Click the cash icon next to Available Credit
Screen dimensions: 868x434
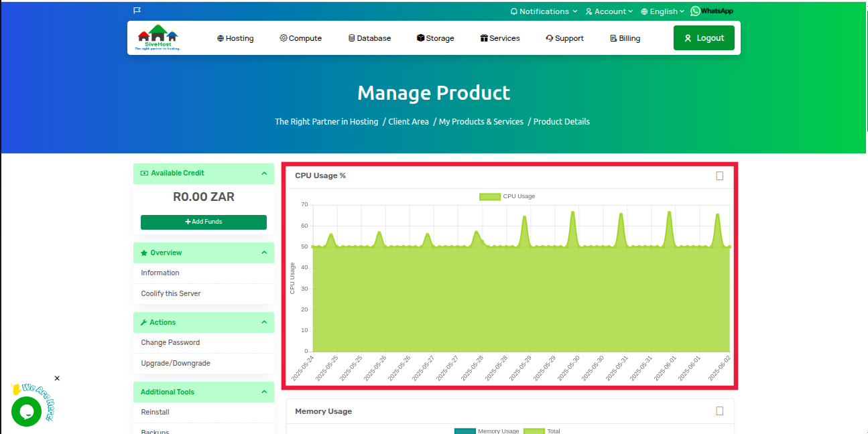click(144, 173)
